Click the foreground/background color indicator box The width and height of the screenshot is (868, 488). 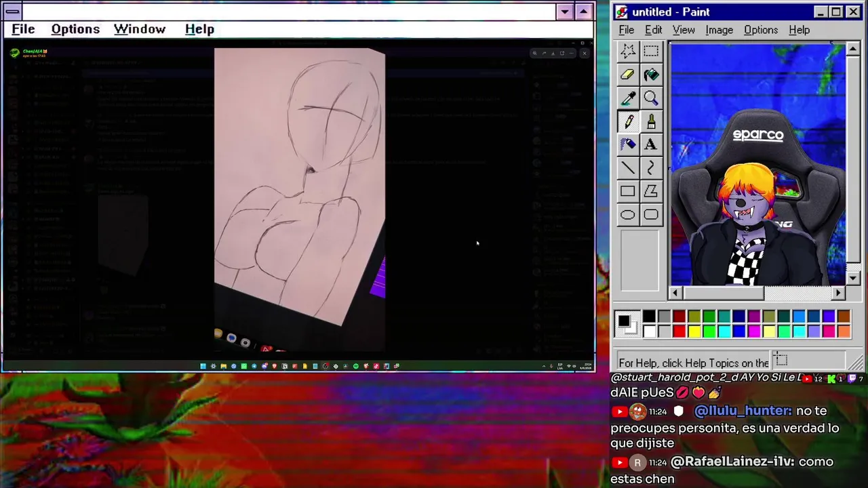(627, 323)
